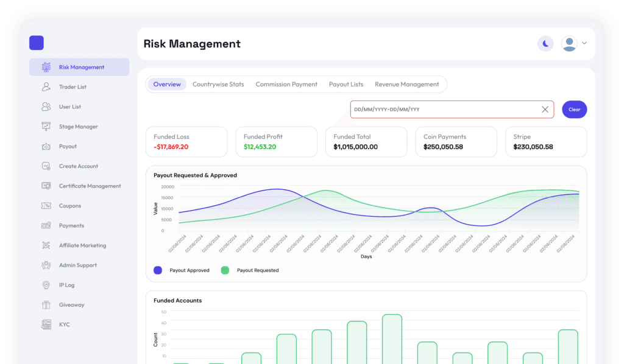Click the Funded Accounts chart title
The height and width of the screenshot is (364, 624).
pos(177,301)
